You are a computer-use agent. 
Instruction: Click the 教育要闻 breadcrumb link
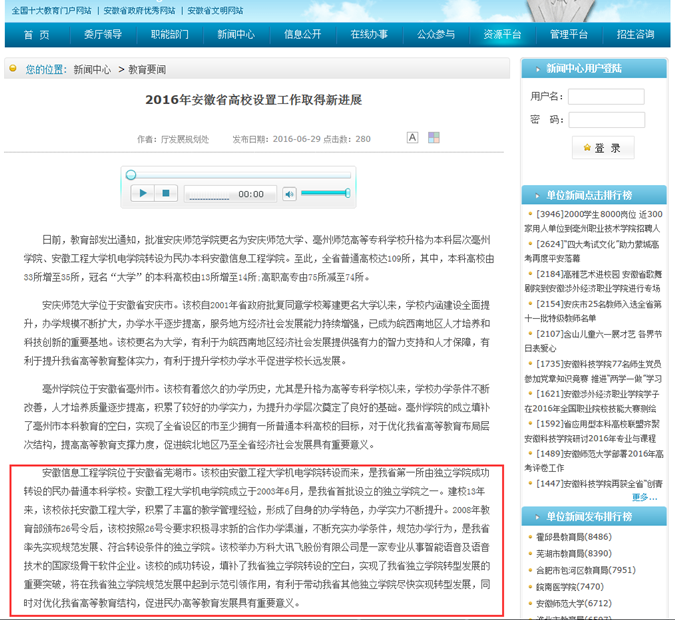(x=147, y=69)
